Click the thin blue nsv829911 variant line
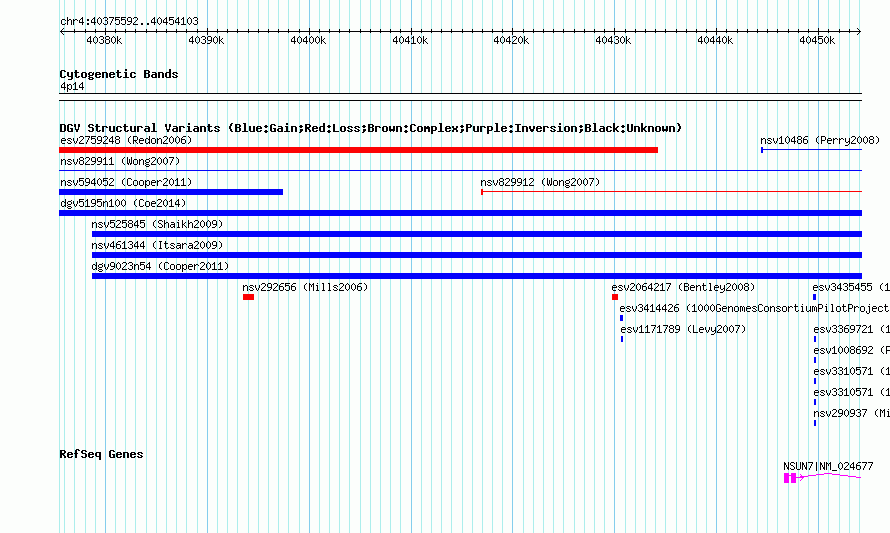Viewport: 890px width, 533px height. pos(460,170)
